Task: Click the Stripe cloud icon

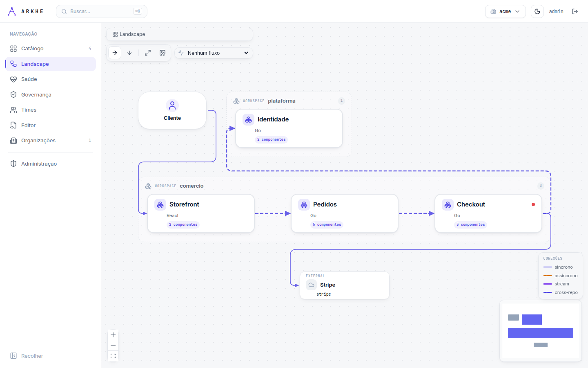Action: coord(312,285)
